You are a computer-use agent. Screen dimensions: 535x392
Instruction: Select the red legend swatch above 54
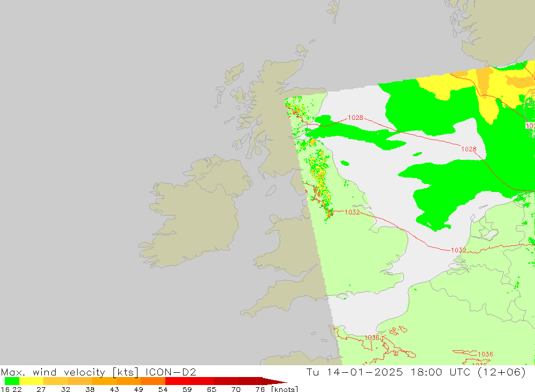pyautogui.click(x=178, y=381)
